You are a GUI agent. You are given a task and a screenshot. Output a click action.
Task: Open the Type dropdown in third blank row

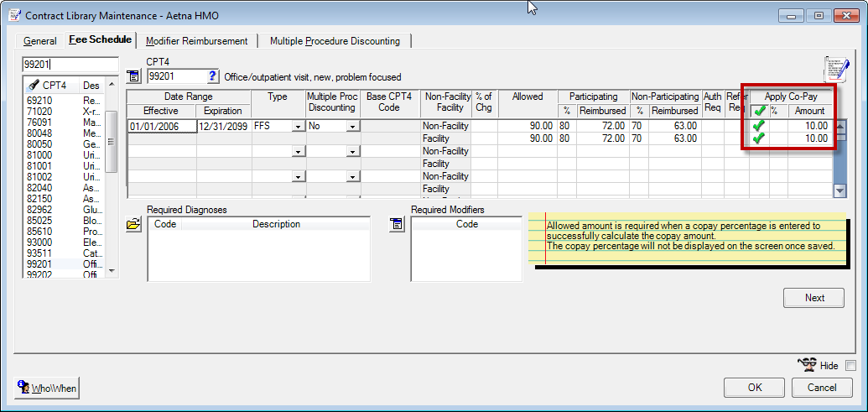pyautogui.click(x=299, y=177)
